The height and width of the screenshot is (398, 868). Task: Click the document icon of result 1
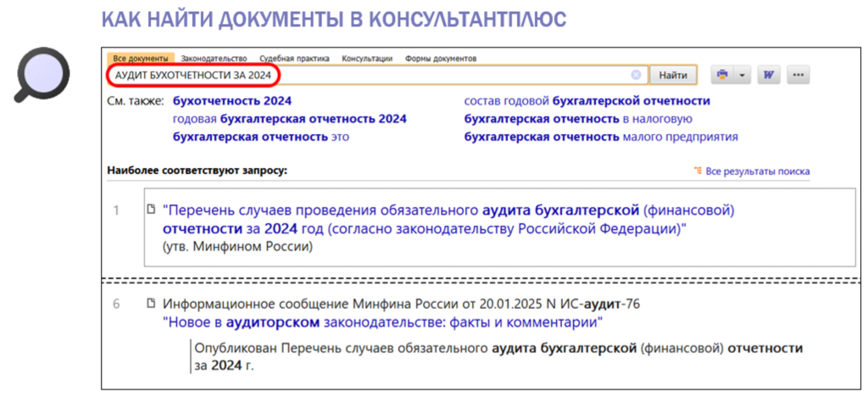(x=150, y=210)
